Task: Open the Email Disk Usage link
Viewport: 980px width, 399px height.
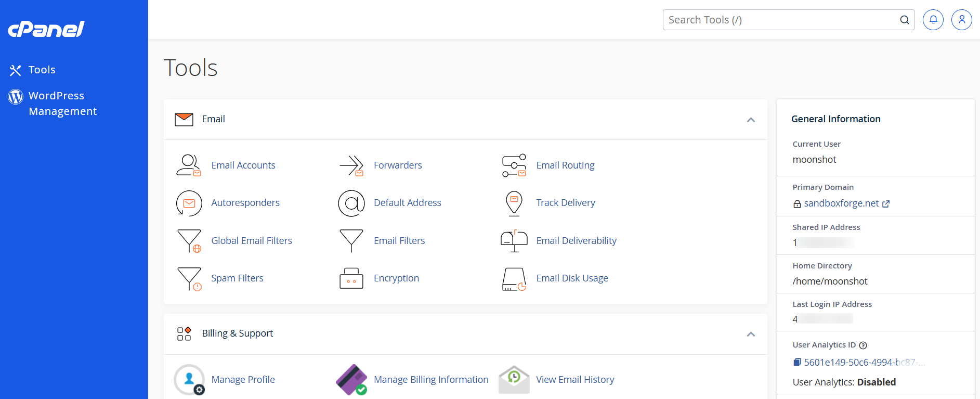Action: tap(572, 278)
